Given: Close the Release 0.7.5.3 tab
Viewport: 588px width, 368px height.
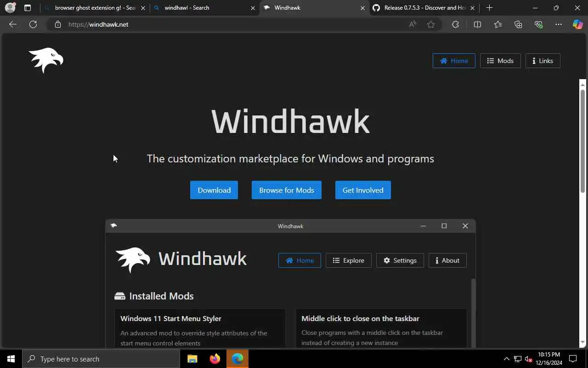Looking at the screenshot, I should [x=472, y=8].
